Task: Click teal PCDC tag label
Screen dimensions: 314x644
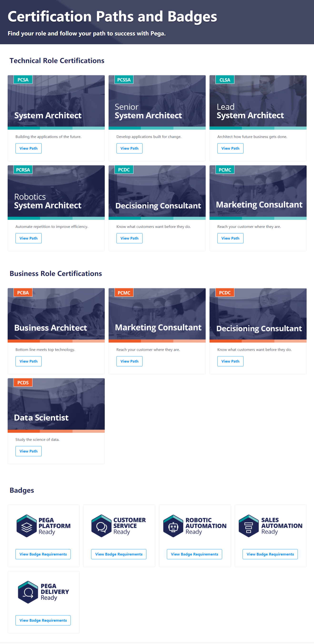Action: tap(124, 170)
